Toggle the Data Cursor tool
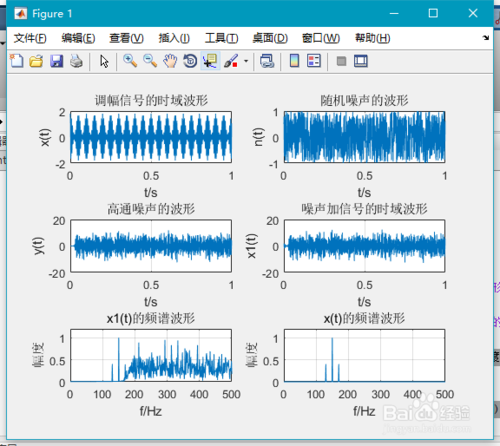This screenshot has width=500, height=446. point(210,61)
